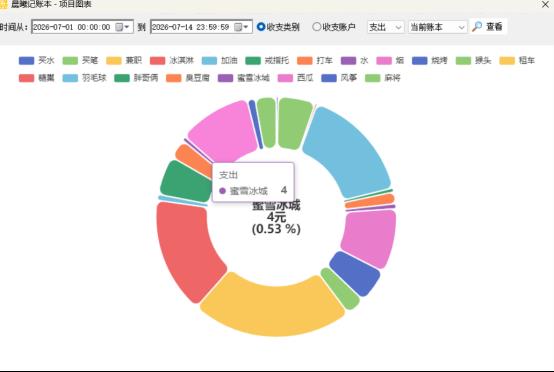Toggle the 麻将 legend item
The width and height of the screenshot is (554, 372).
pos(383,78)
